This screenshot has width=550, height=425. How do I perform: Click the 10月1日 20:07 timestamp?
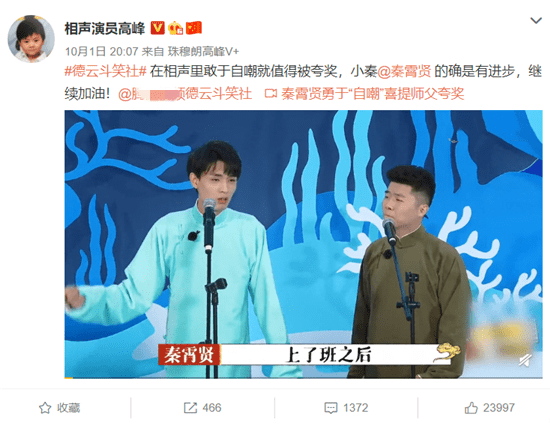point(101,52)
